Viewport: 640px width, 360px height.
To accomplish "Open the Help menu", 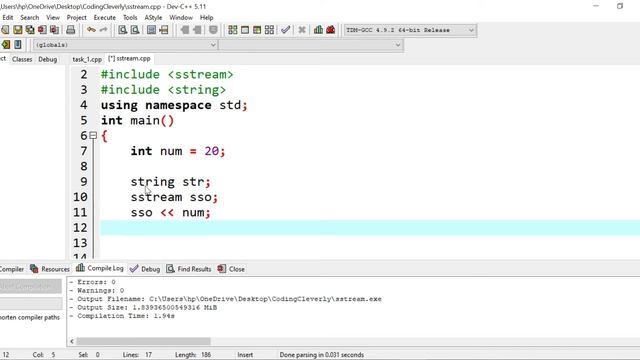I will [207, 18].
